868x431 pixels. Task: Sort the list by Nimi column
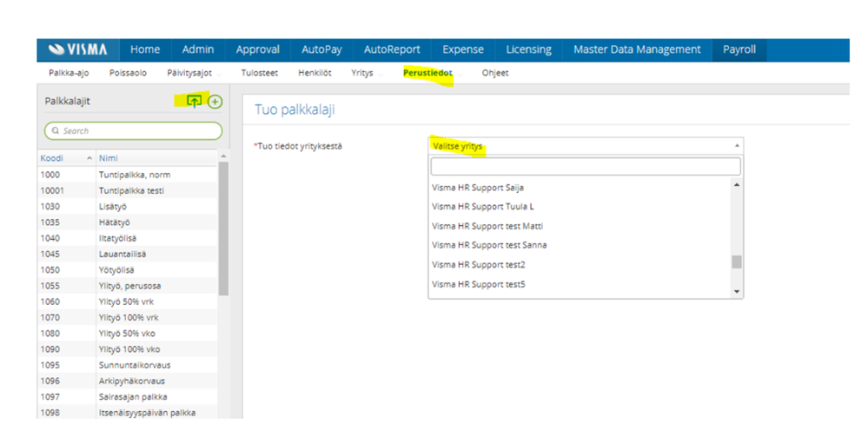pos(156,158)
